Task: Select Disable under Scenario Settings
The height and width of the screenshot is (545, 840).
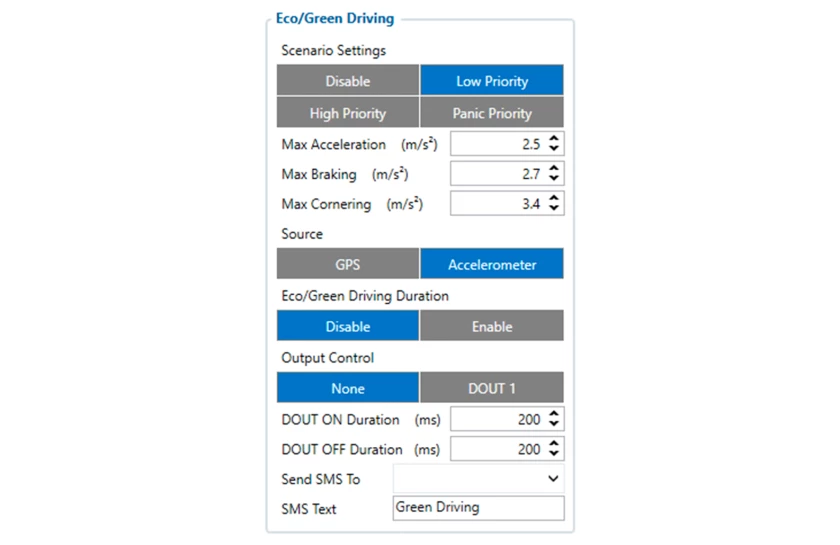Action: (x=348, y=80)
